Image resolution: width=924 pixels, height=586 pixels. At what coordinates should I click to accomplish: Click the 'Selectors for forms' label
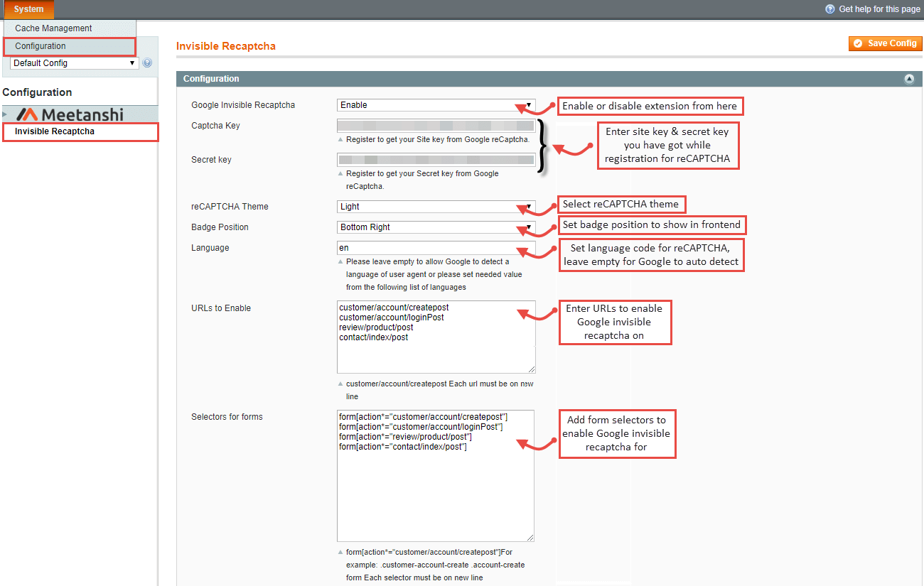click(x=227, y=417)
